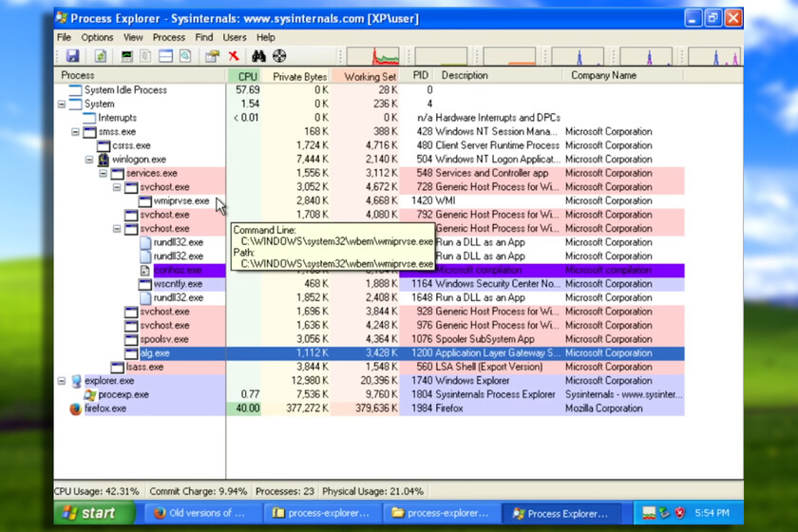Image resolution: width=798 pixels, height=532 pixels.
Task: Select the crosshair Find Window target icon
Action: [279, 57]
